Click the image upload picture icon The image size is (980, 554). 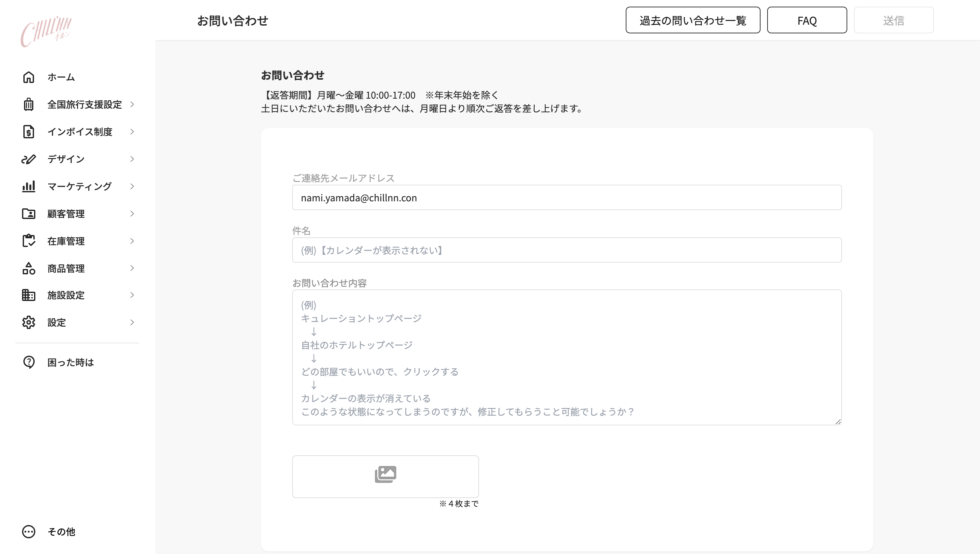coord(385,474)
